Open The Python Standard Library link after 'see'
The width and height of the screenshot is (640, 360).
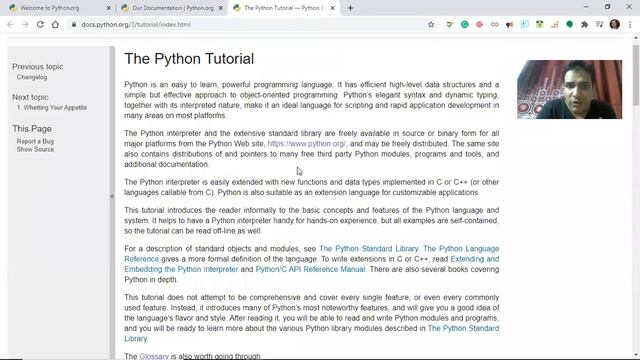click(x=369, y=249)
